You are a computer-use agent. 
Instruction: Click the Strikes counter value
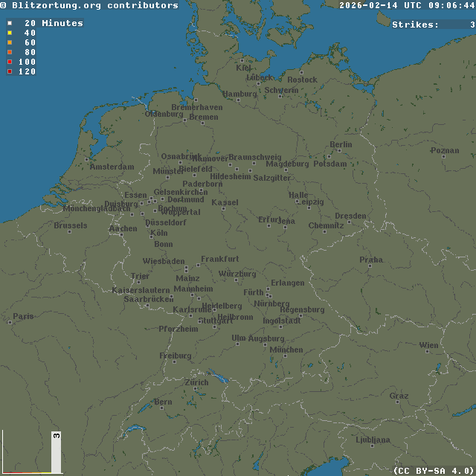(472, 25)
